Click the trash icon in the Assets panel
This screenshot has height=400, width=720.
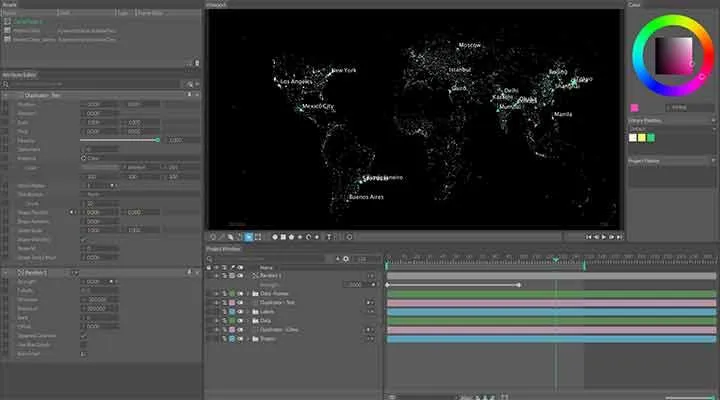coord(197,63)
